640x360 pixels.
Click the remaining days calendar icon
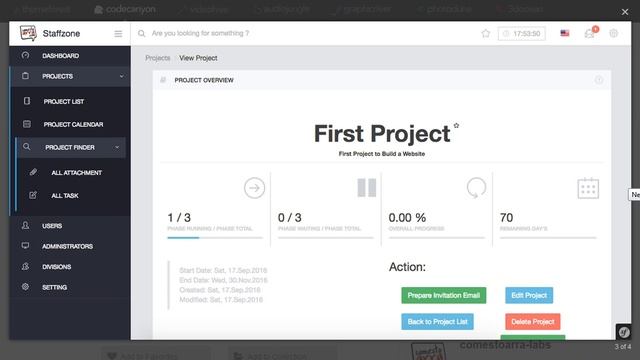tap(588, 188)
